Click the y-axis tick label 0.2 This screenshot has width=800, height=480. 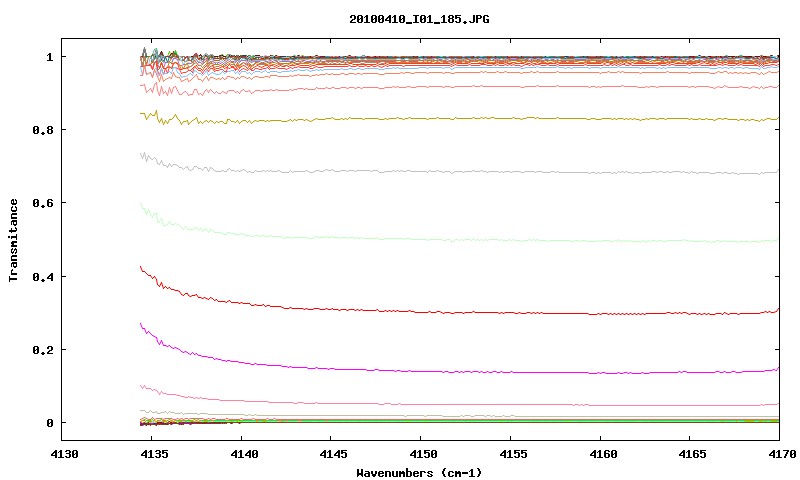(x=43, y=349)
